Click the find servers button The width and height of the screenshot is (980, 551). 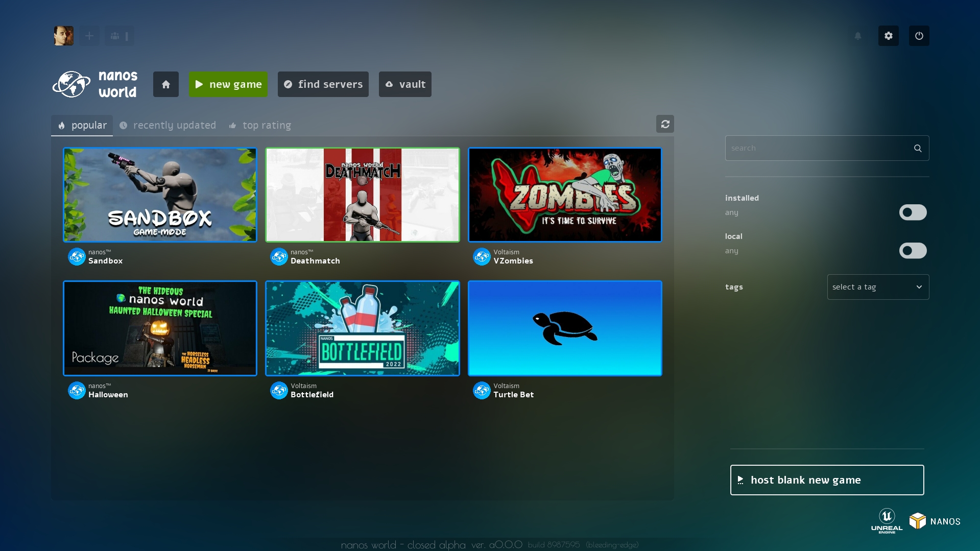pos(323,84)
